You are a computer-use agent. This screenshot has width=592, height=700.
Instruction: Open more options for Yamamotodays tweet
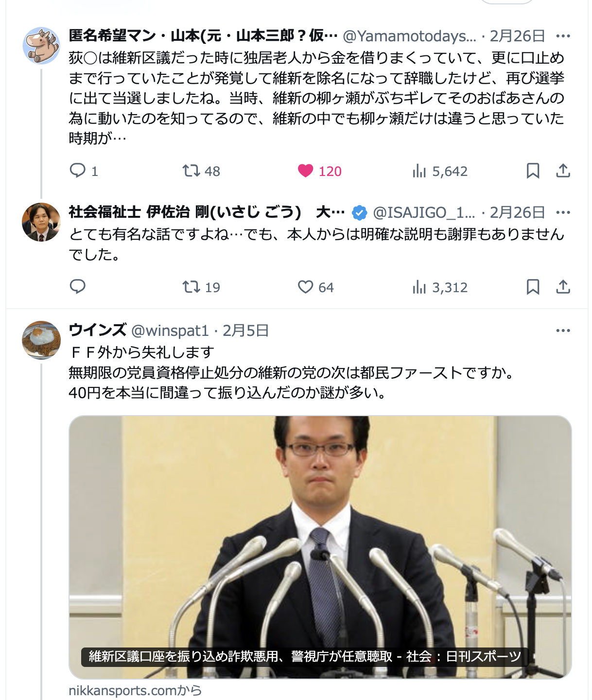tap(563, 36)
